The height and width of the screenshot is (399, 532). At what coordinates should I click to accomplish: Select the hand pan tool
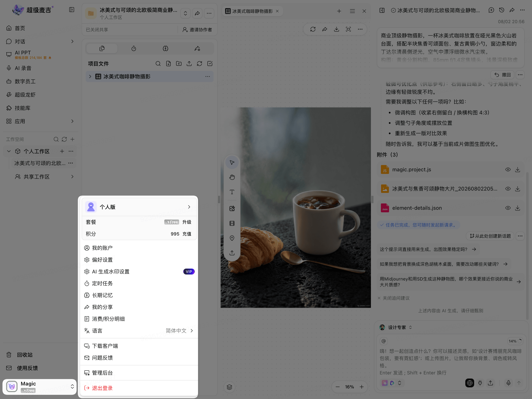232,177
